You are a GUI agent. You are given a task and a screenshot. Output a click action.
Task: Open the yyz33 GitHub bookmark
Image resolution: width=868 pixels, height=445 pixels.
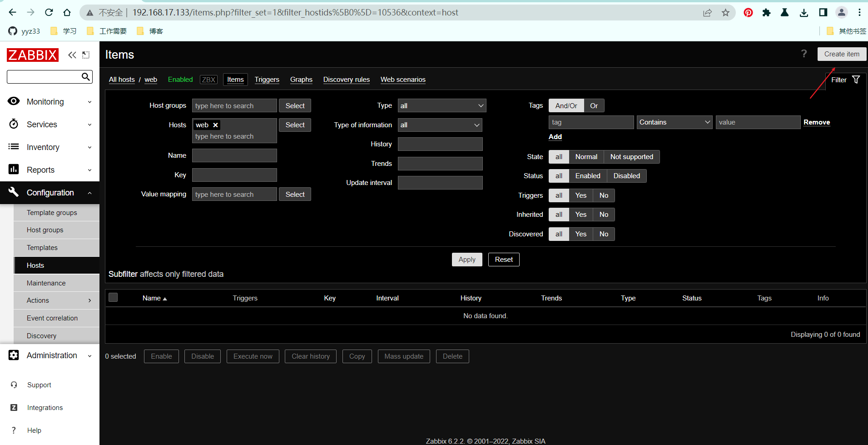(x=25, y=31)
